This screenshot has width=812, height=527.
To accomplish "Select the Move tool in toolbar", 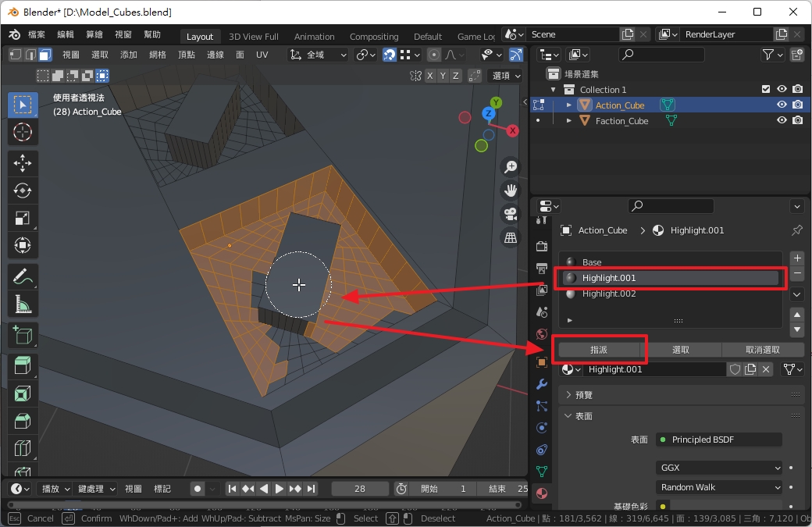I will click(x=23, y=162).
